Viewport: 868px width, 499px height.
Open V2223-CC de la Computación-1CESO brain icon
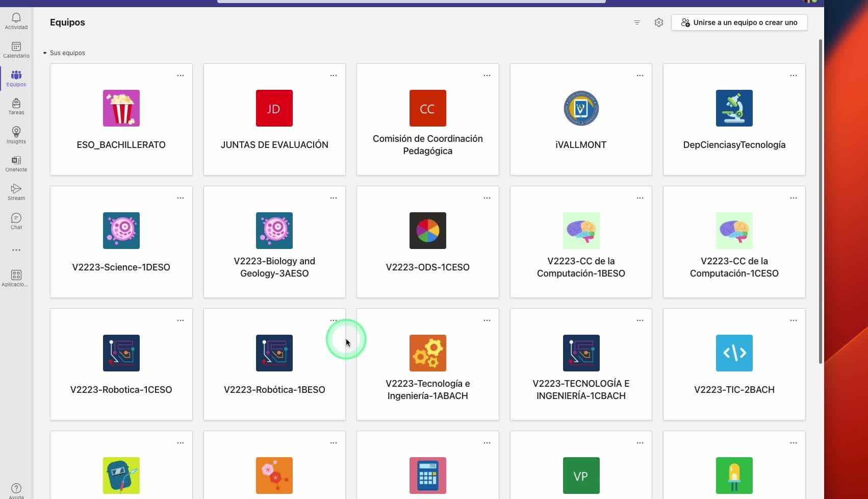click(x=734, y=231)
